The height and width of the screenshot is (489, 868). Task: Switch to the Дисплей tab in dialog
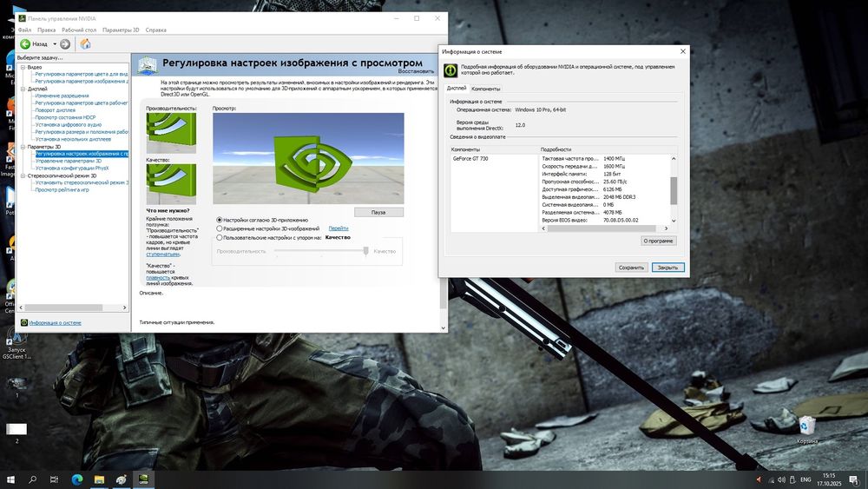(x=457, y=88)
